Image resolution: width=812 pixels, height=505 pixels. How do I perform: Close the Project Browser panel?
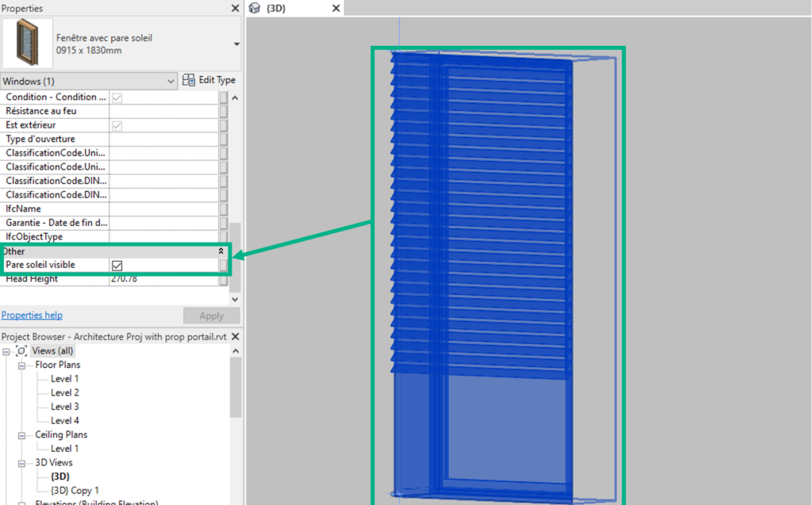point(235,337)
